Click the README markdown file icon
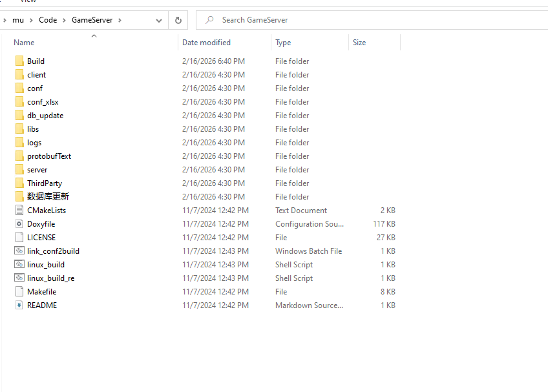 click(x=19, y=305)
